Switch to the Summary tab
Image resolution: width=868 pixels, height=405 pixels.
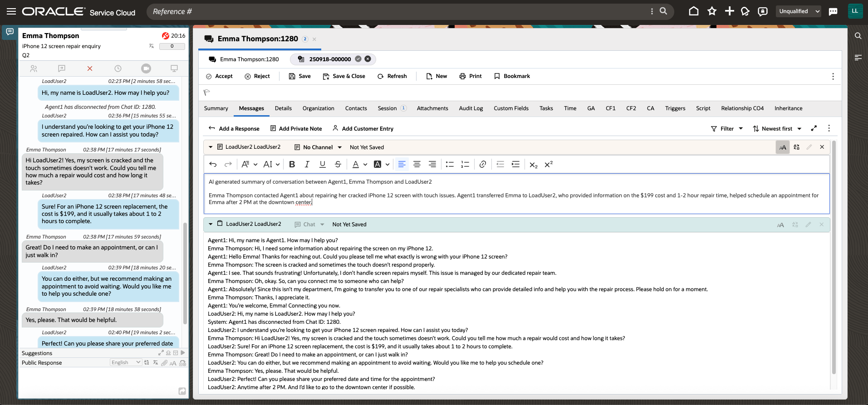(216, 108)
